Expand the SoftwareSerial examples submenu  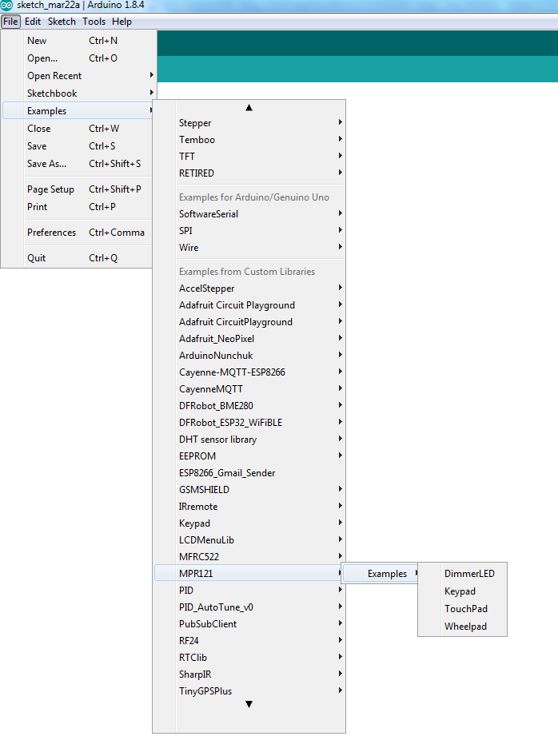pyautogui.click(x=249, y=214)
